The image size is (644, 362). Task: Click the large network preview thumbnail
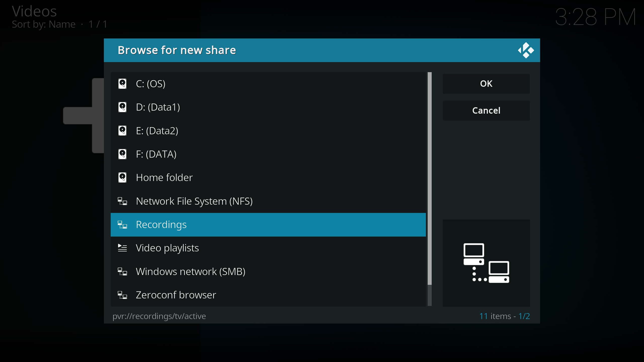click(x=486, y=263)
